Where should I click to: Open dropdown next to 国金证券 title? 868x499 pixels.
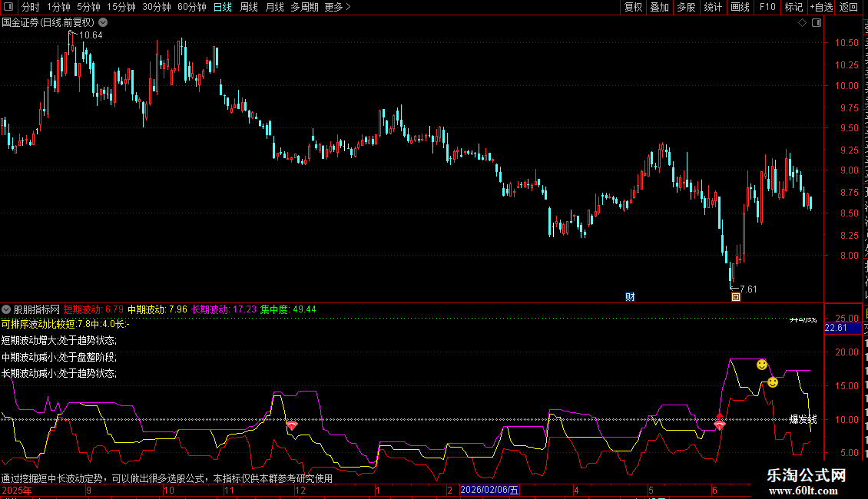pyautogui.click(x=103, y=23)
